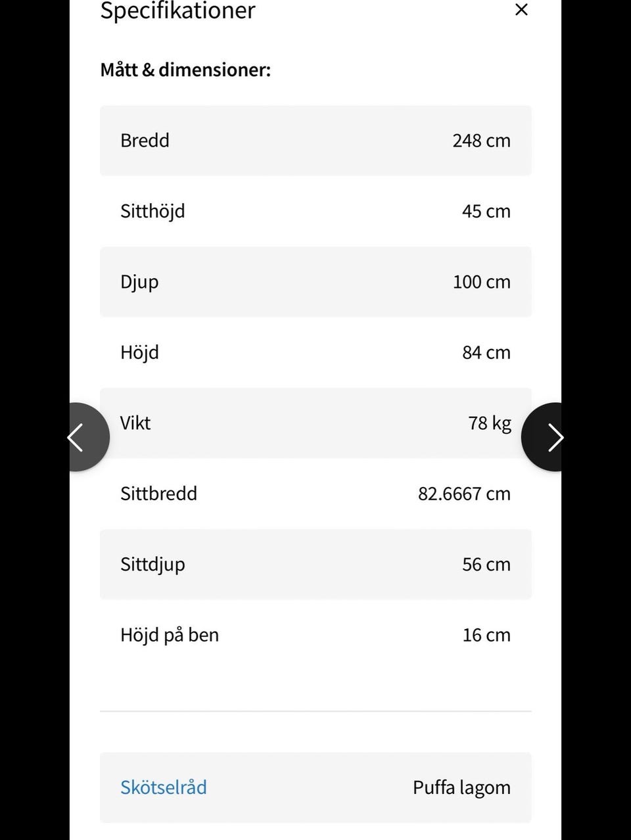
Task: Select the Bredd specification row
Action: coord(315,141)
